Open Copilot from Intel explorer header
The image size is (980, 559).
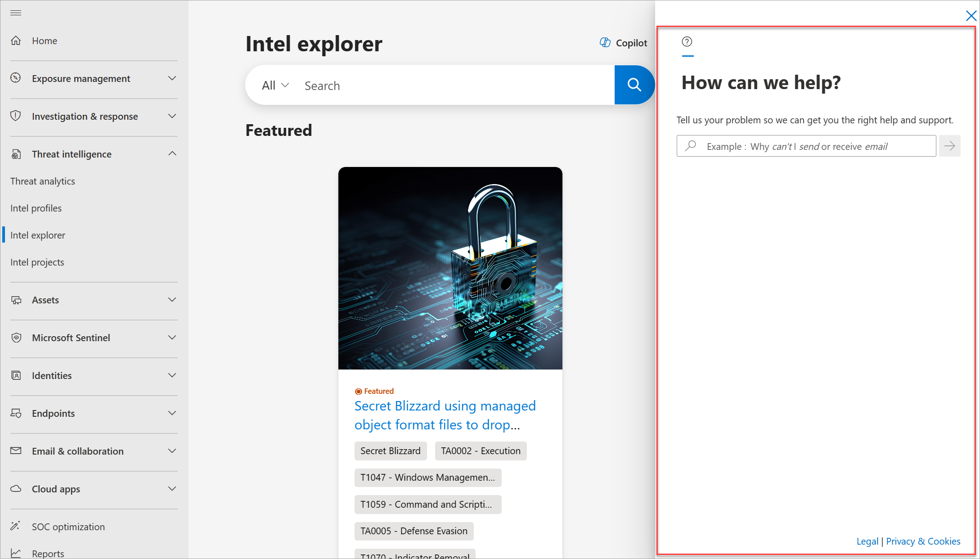coord(624,43)
